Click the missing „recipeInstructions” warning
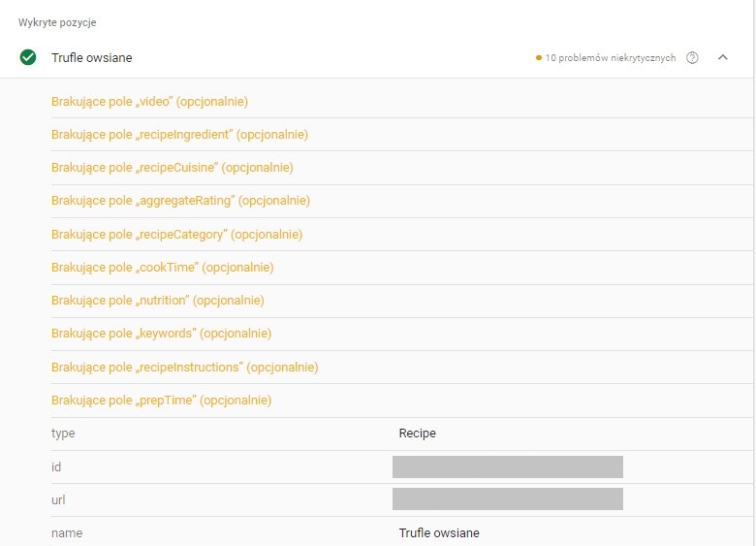 pyautogui.click(x=184, y=367)
